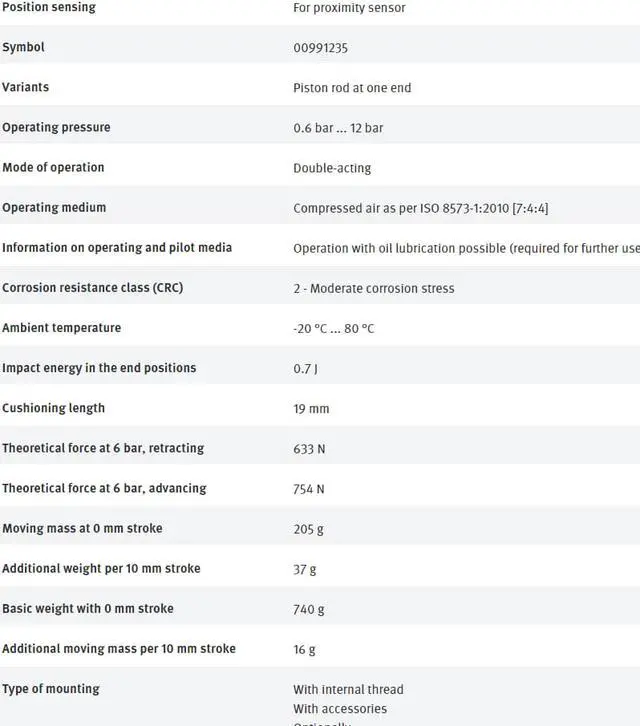
Task: Select the Corrosion resistance class (CRC) label
Action: point(93,288)
